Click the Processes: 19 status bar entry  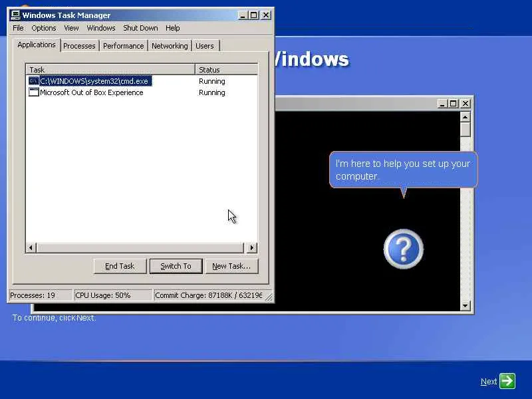(41, 295)
